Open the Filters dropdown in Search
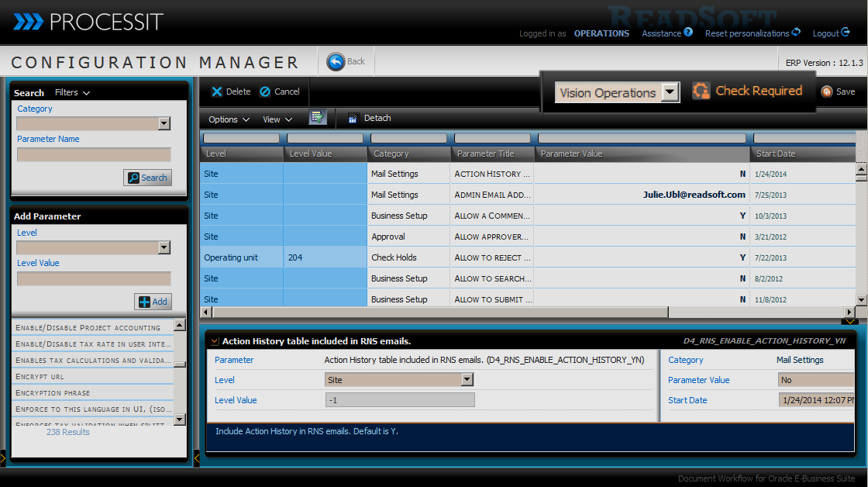Image resolution: width=868 pixels, height=487 pixels. click(72, 92)
